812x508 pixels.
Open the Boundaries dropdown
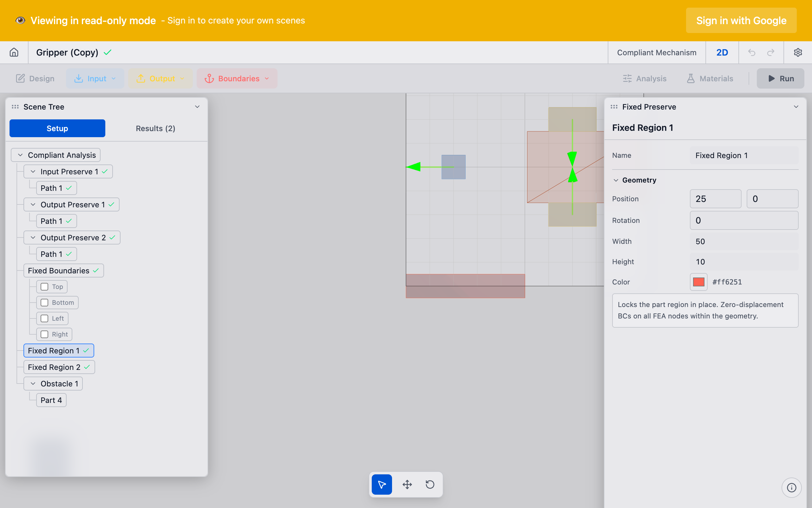[237, 79]
